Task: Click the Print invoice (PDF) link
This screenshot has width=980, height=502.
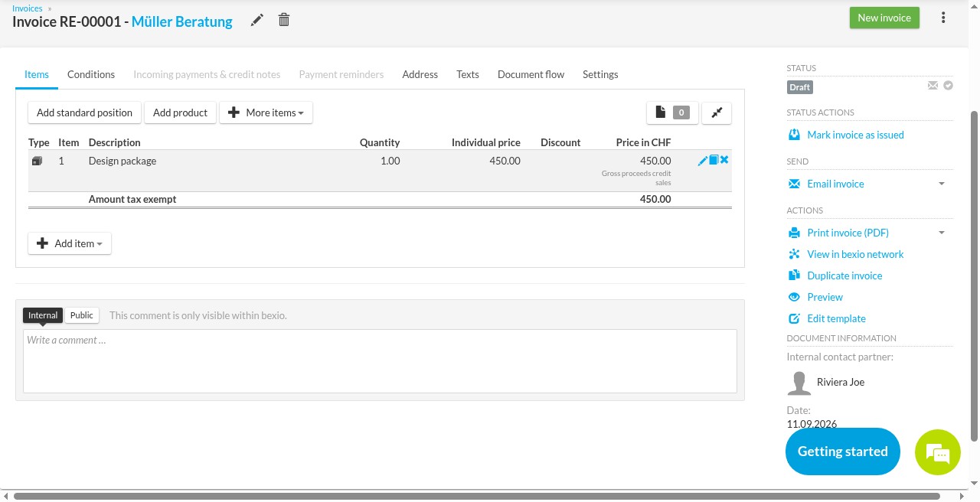Action: pyautogui.click(x=848, y=233)
